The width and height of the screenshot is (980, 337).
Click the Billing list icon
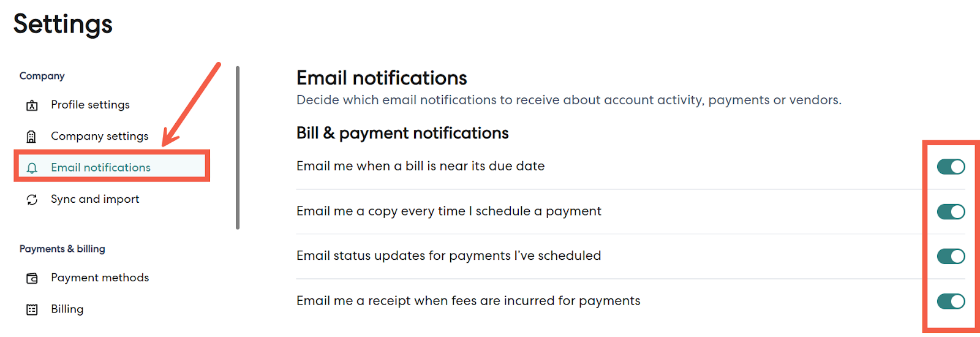32,309
